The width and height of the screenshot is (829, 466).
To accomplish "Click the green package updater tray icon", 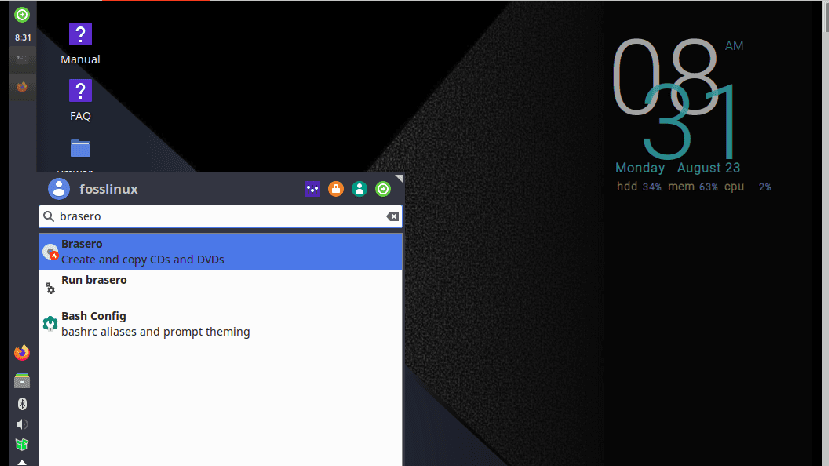I will click(22, 444).
